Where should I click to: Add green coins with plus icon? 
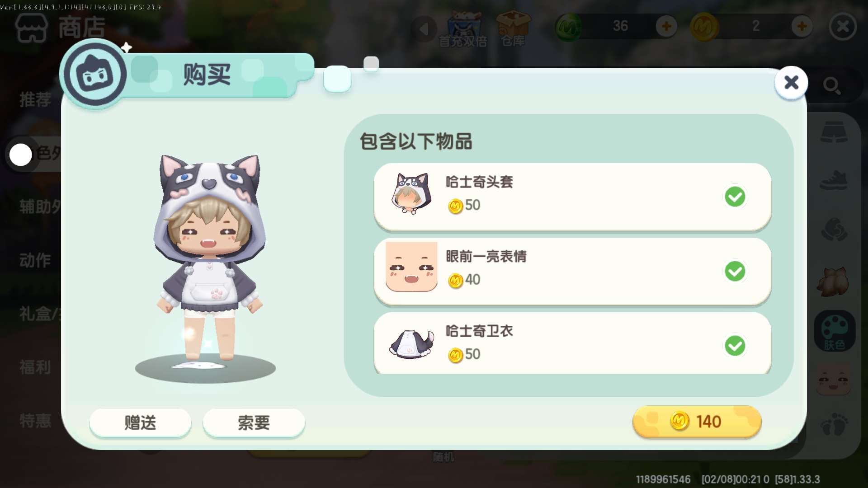click(666, 26)
